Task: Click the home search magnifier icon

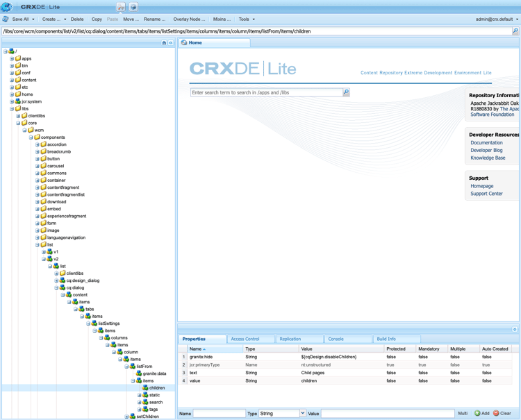Action: coord(346,92)
